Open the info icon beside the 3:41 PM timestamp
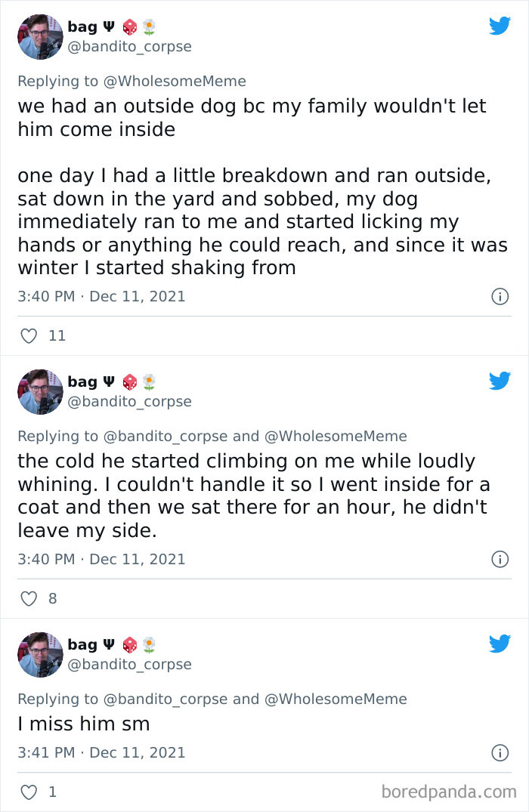The image size is (529, 812). point(500,752)
